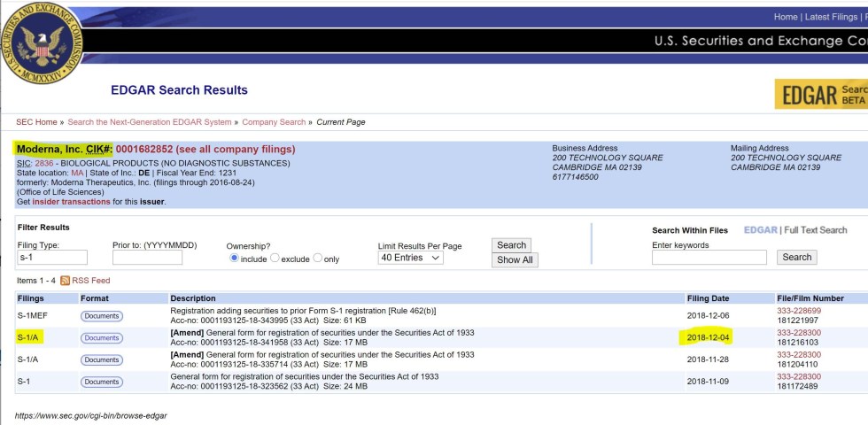Open Documents for the S-1MEF filing
The image size is (868, 425).
(102, 316)
